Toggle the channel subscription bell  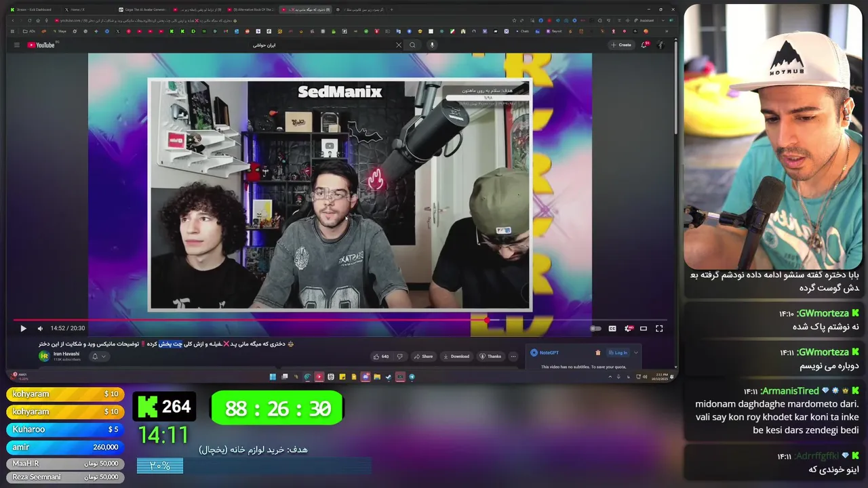(x=95, y=357)
